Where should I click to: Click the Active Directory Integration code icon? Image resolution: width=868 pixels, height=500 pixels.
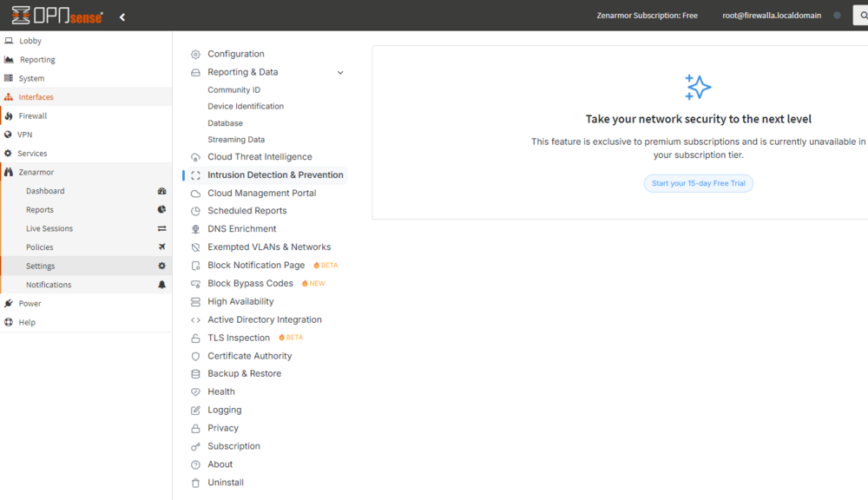tap(195, 320)
